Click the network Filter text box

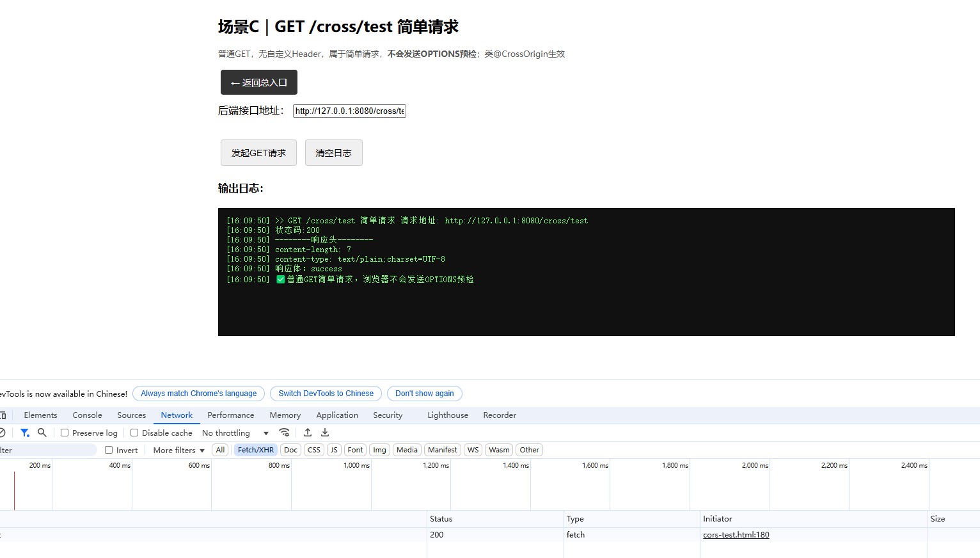pos(48,450)
